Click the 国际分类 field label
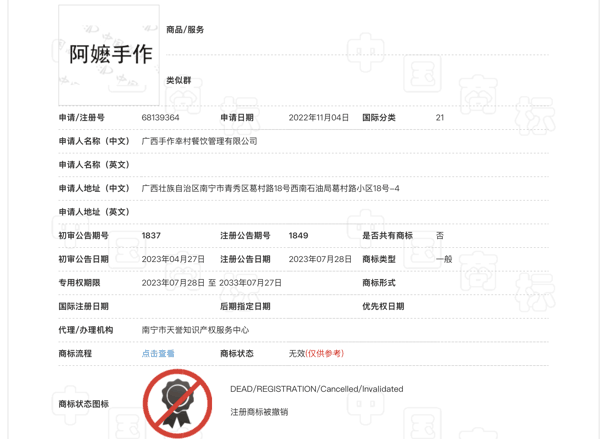600x439 pixels. point(379,118)
